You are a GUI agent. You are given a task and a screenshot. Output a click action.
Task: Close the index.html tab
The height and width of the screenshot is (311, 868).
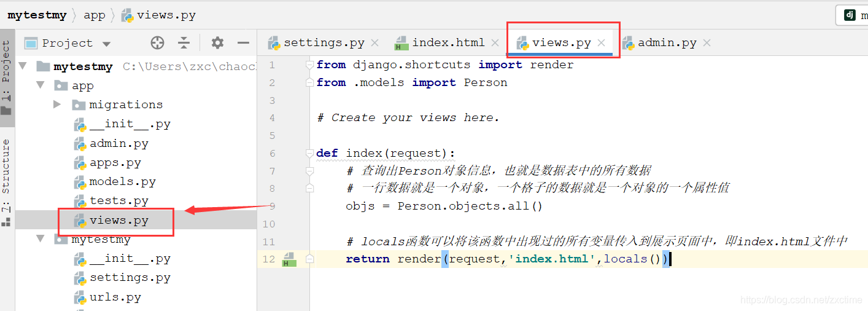(x=495, y=43)
